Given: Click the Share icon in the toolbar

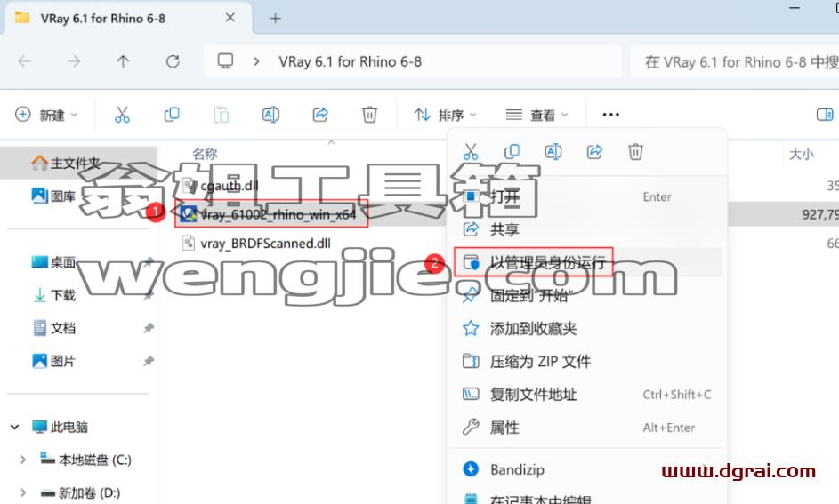Looking at the screenshot, I should point(320,115).
